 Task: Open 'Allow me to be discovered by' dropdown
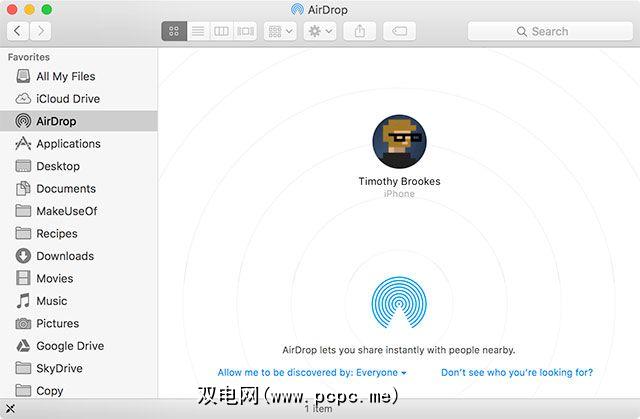(x=312, y=372)
